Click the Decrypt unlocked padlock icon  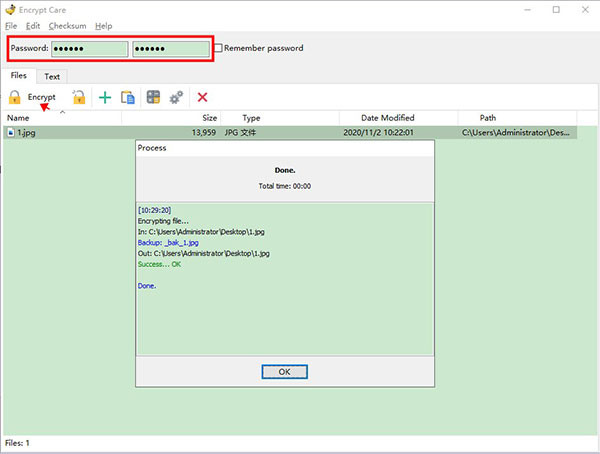[78, 97]
